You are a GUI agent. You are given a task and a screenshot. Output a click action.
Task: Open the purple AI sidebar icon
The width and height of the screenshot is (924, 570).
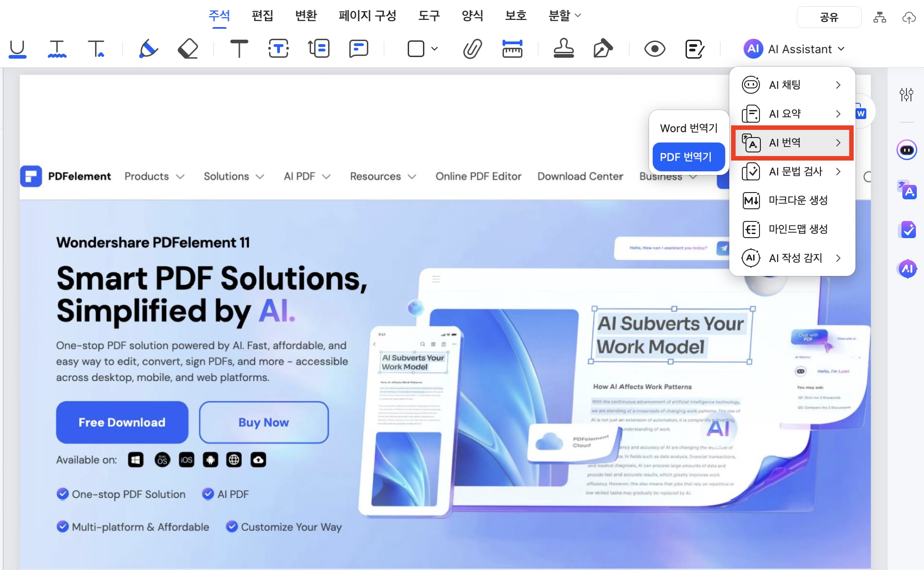pyautogui.click(x=907, y=269)
